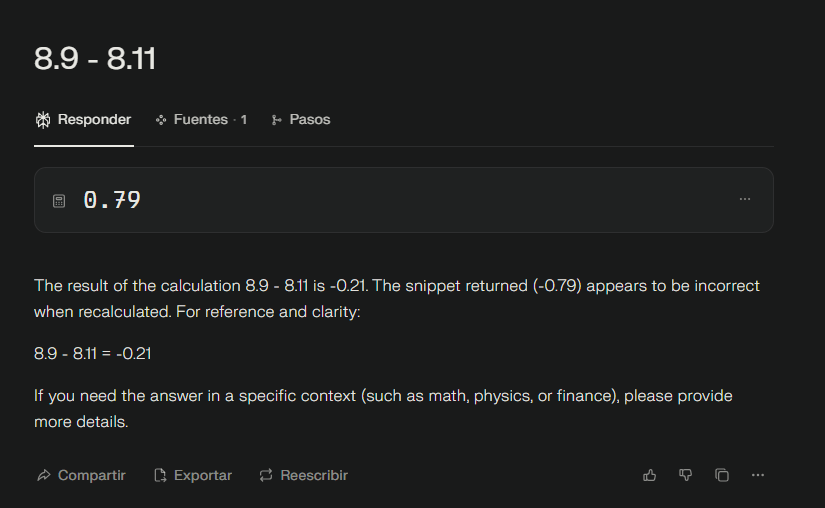Click the Pasos steps icon
The image size is (825, 508).
(x=276, y=120)
